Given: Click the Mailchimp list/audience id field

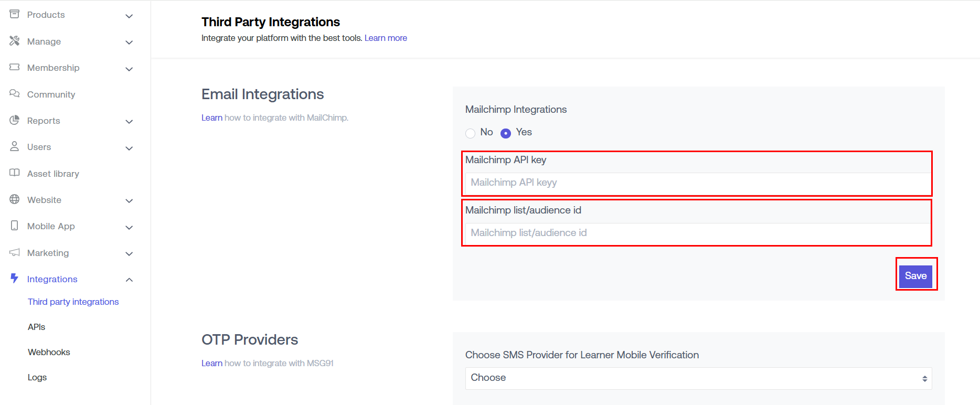Looking at the screenshot, I should click(x=698, y=233).
